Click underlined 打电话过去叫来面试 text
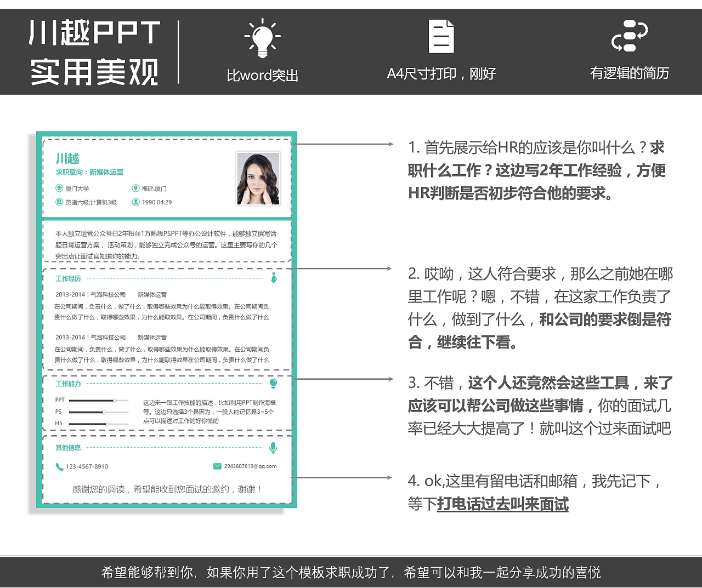 click(x=502, y=504)
